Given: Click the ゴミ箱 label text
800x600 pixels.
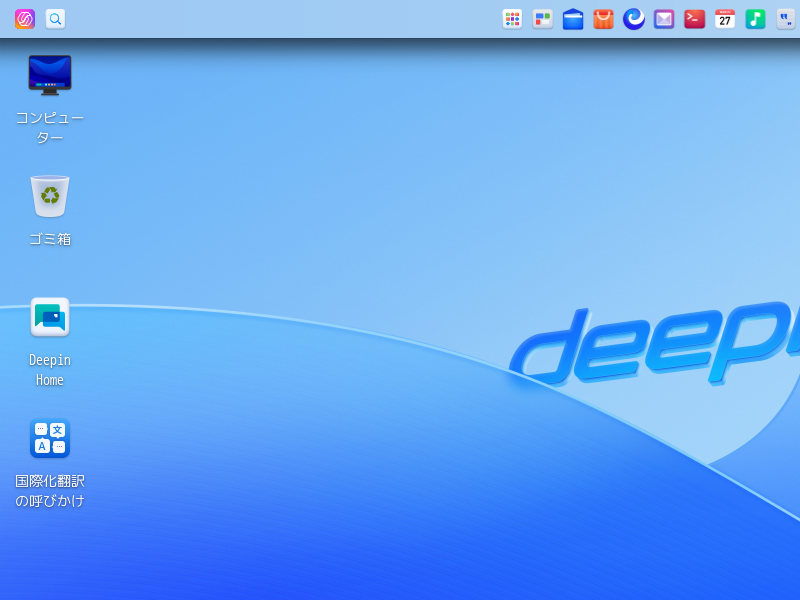Looking at the screenshot, I should point(50,239).
